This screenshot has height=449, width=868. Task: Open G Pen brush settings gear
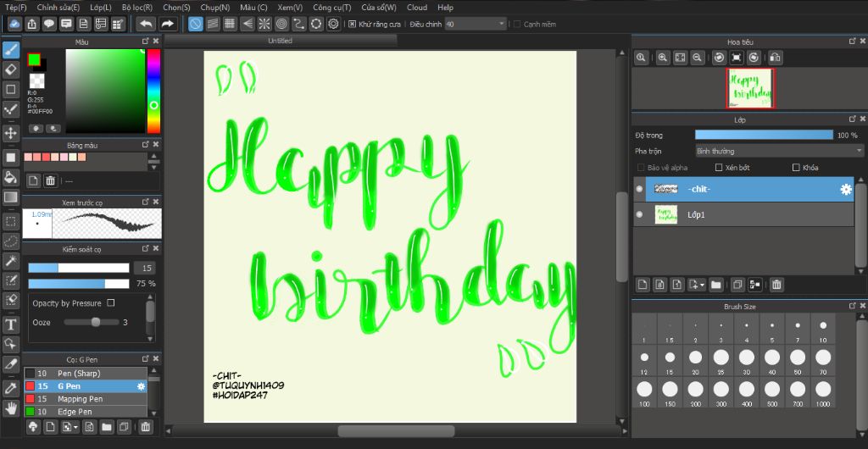pos(141,386)
